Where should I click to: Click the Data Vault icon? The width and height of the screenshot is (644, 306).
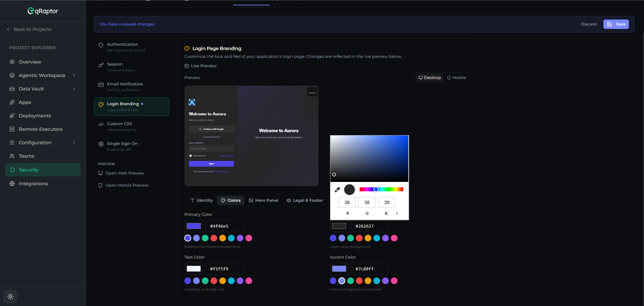(12, 89)
